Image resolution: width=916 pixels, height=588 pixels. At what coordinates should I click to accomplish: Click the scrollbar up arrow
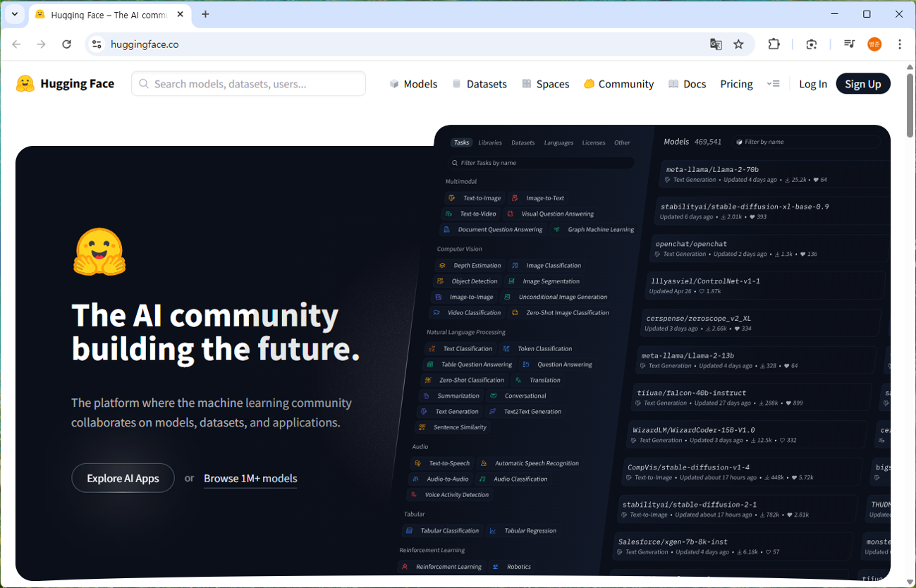click(x=910, y=66)
